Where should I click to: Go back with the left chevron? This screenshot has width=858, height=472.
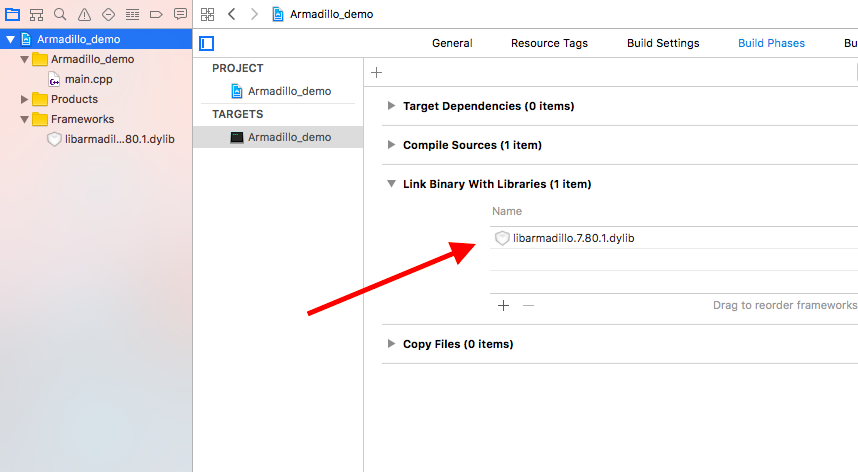coord(231,14)
